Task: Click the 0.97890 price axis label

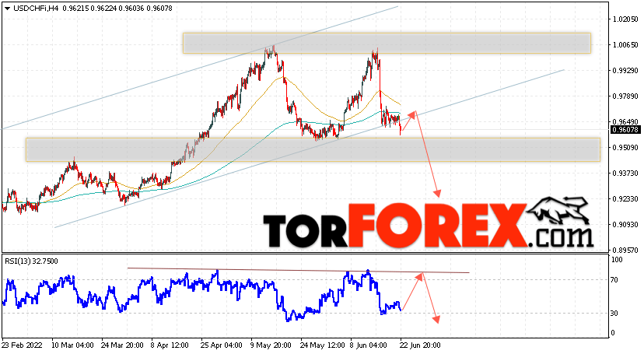Action: tap(625, 96)
